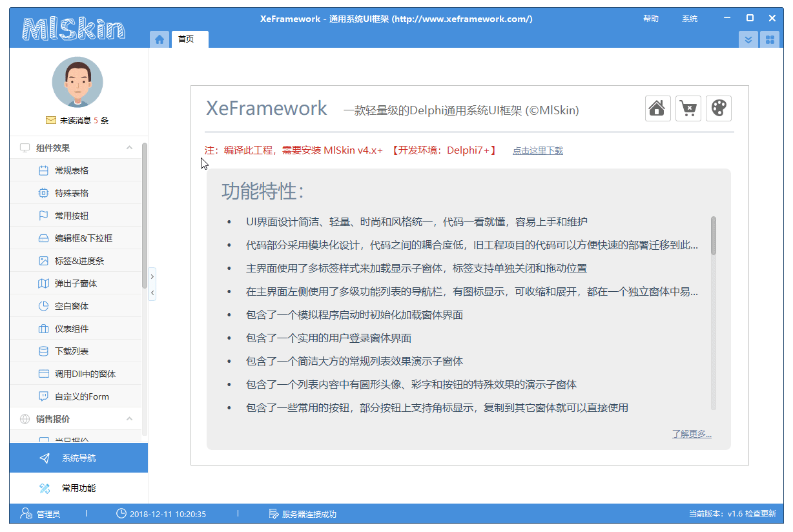This screenshot has width=793, height=532.
Task: Open 编辑框&下拉框 in the sidebar
Action: 76,238
